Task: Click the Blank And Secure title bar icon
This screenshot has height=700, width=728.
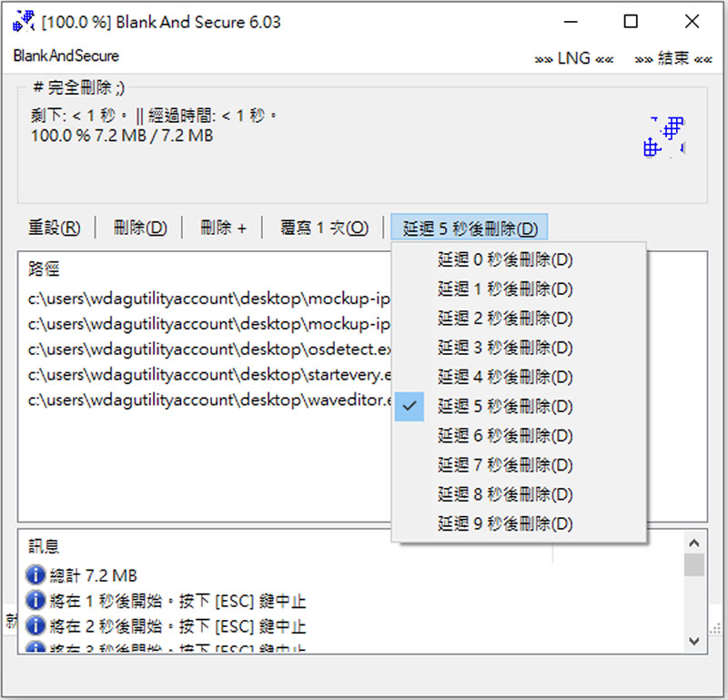Action: pos(24,21)
